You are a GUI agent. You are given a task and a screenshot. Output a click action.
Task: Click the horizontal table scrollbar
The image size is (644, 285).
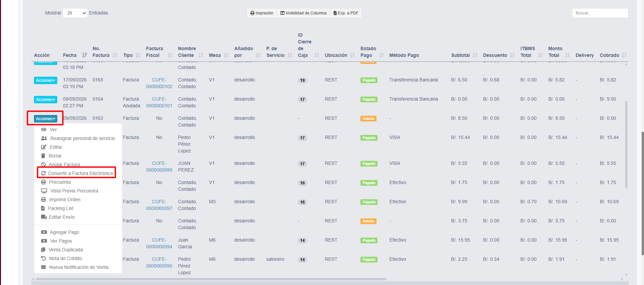(x=211, y=279)
